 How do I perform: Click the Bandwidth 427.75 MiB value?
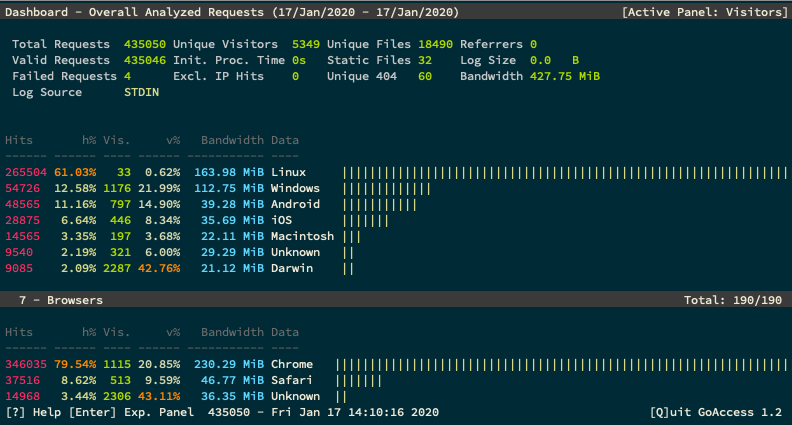[x=565, y=76]
